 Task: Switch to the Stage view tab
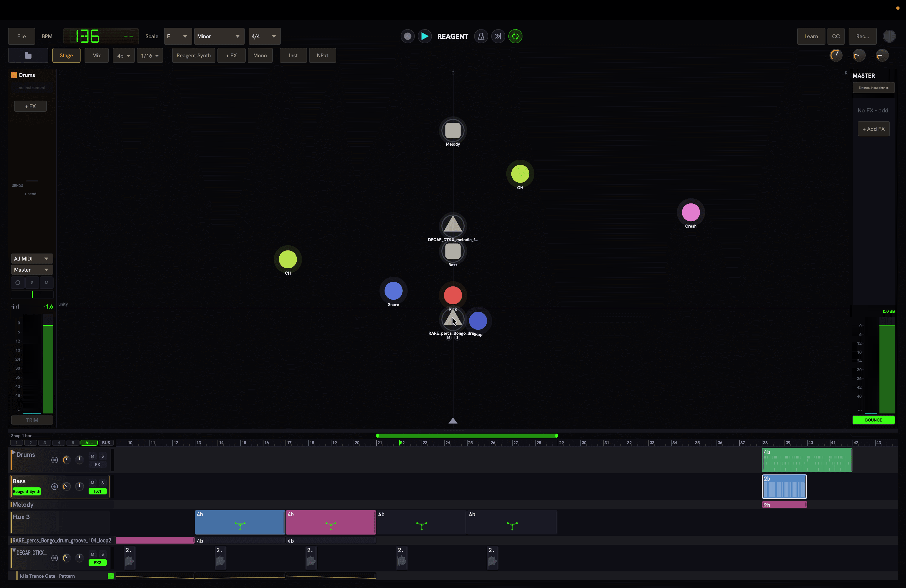[66, 56]
